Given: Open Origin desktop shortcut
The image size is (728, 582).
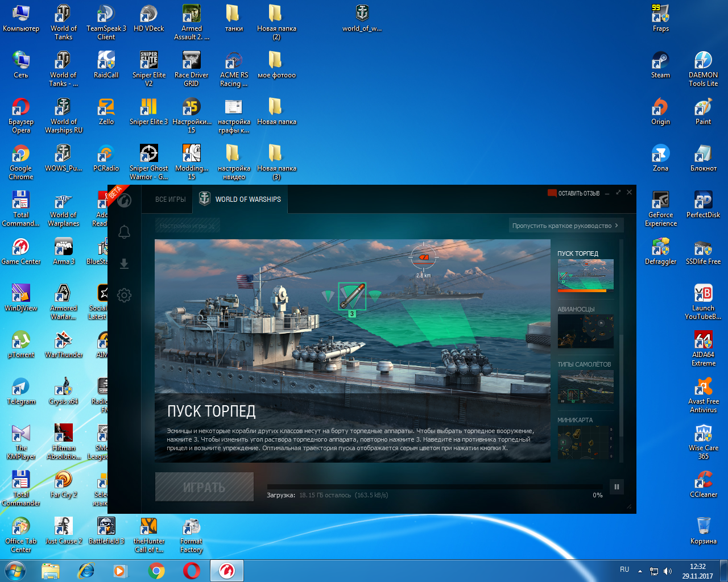Looking at the screenshot, I should coord(661,111).
